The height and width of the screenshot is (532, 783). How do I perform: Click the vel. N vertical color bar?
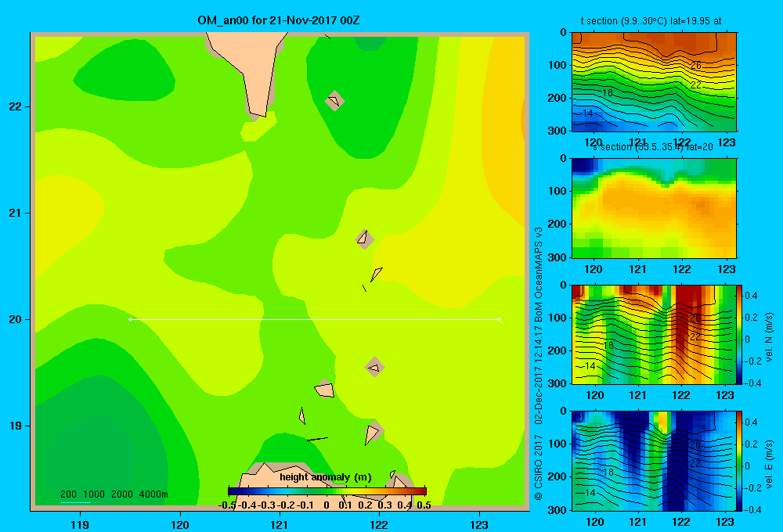[739, 334]
